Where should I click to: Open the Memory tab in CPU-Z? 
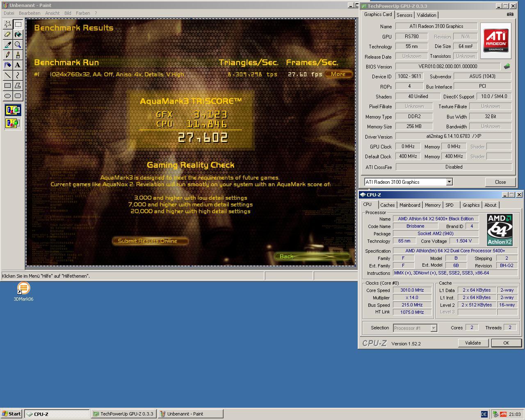point(433,205)
